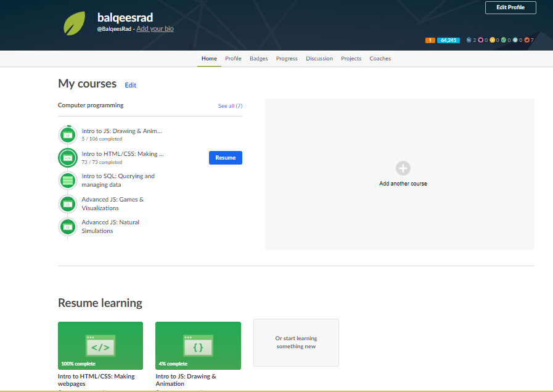553x392 pixels.
Task: Go to the Progress tab
Action: (287, 59)
